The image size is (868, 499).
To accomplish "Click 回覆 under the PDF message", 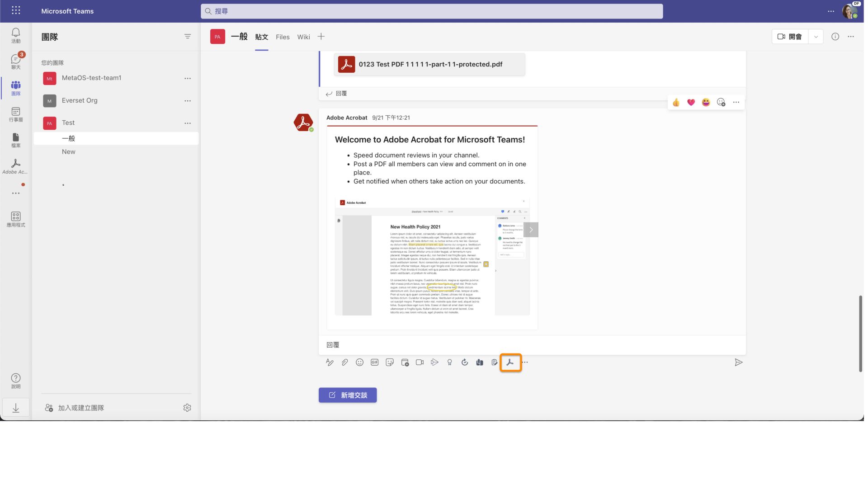I will pyautogui.click(x=336, y=94).
